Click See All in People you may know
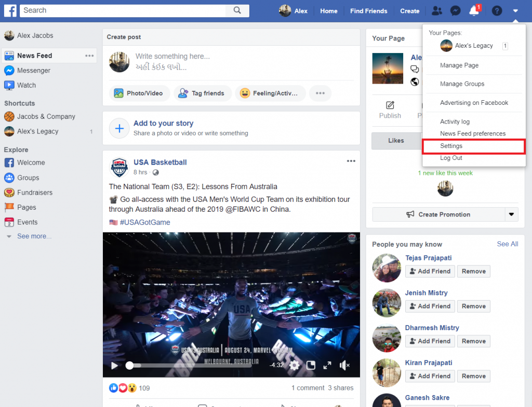 507,244
